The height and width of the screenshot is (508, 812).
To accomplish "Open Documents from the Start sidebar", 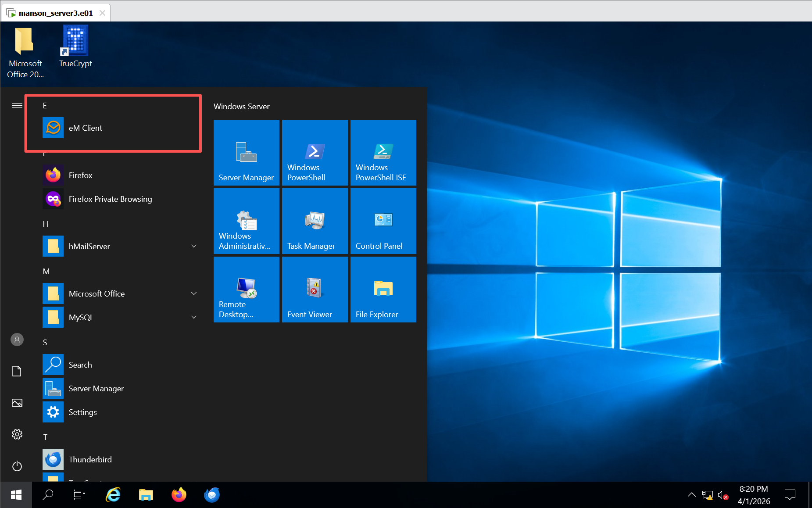I will [x=17, y=371].
